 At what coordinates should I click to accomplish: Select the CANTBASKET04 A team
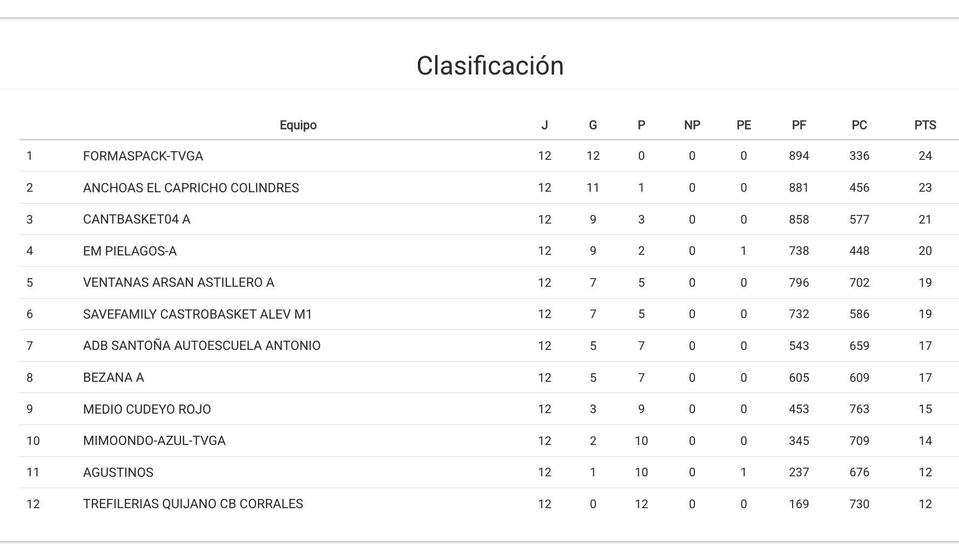137,219
